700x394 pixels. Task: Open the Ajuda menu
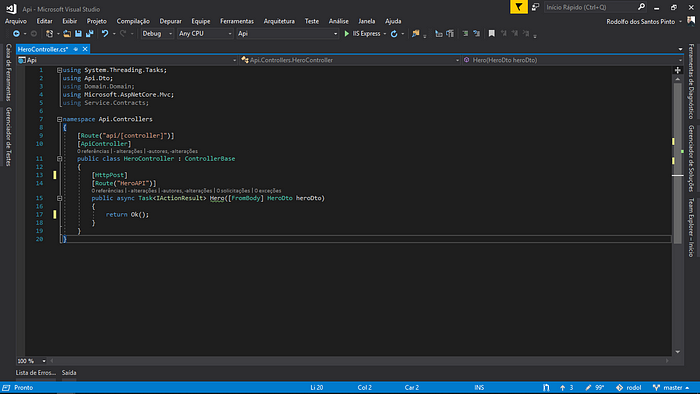pos(393,21)
